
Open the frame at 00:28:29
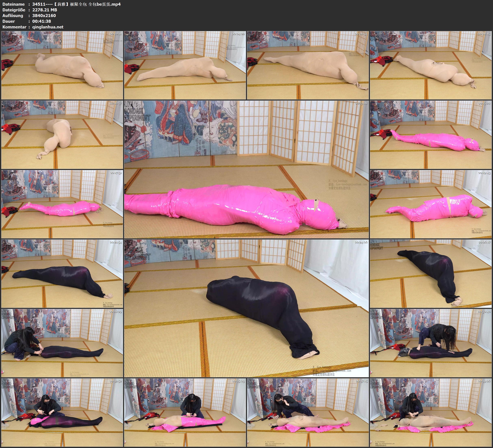(62, 343)
